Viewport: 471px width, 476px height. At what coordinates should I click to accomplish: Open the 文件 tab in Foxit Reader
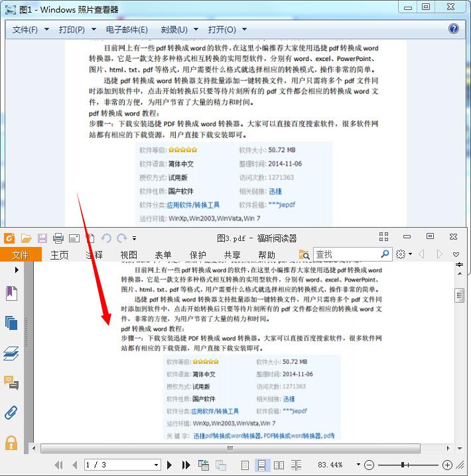click(21, 254)
